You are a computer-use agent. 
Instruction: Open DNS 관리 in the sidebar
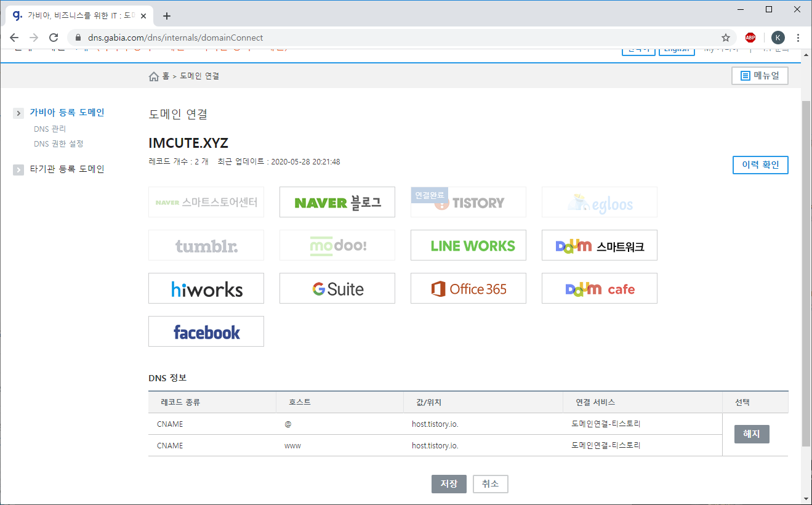tap(50, 129)
